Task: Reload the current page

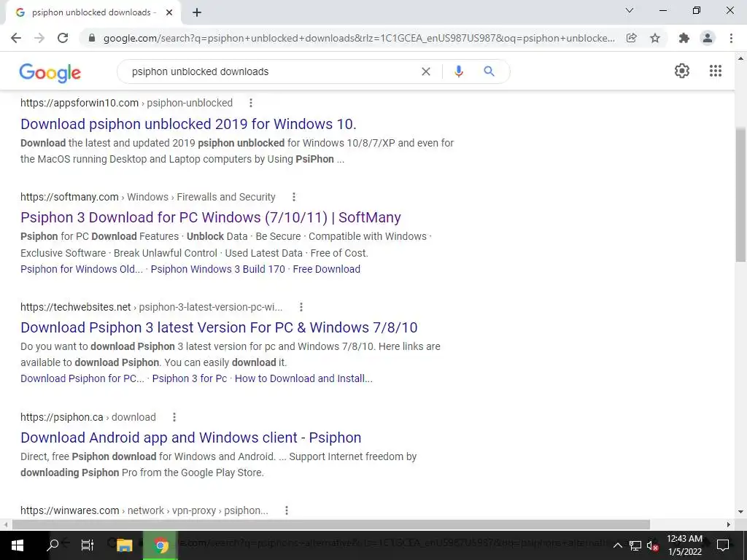Action: click(63, 38)
